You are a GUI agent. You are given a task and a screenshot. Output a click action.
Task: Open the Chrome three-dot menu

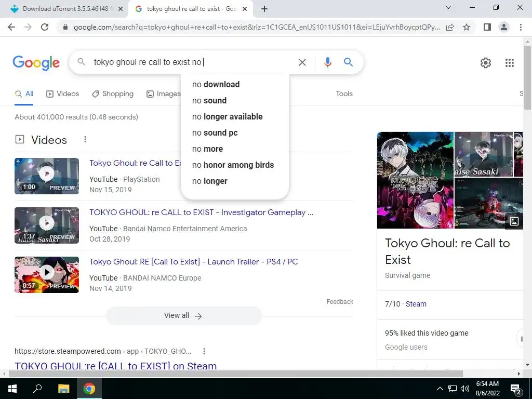[x=521, y=27]
